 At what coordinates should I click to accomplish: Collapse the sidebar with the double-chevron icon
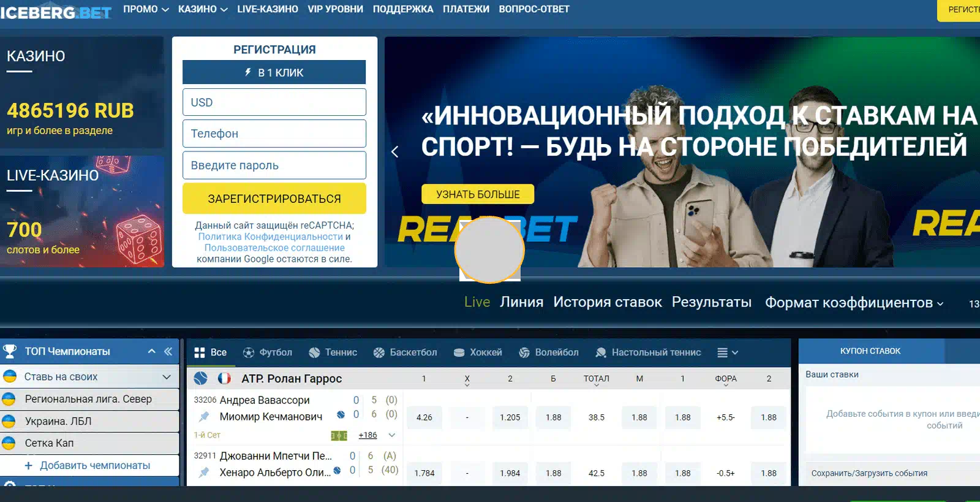tap(168, 351)
